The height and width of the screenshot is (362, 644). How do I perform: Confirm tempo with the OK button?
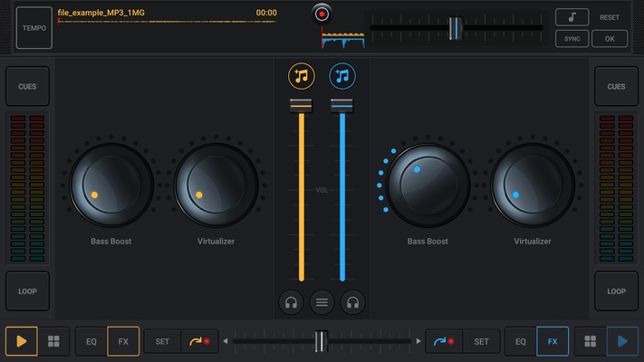[610, 39]
